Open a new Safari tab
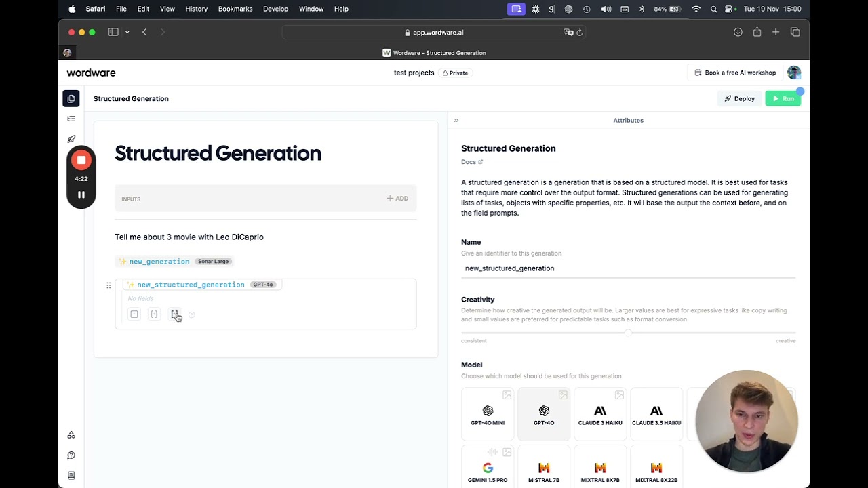This screenshot has width=868, height=488. coord(776,32)
